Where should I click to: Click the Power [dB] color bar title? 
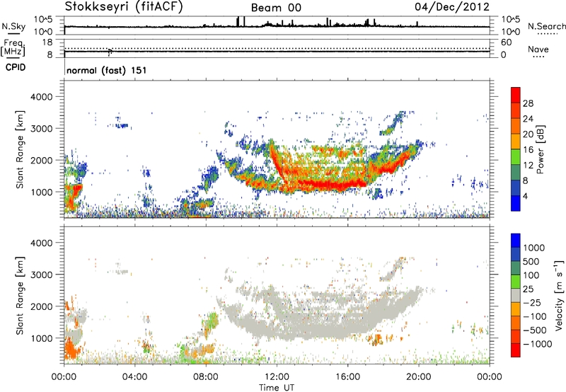coord(540,149)
